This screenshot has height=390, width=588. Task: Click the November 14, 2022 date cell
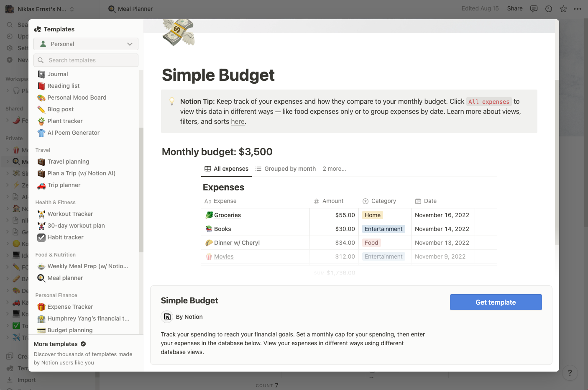pos(443,229)
